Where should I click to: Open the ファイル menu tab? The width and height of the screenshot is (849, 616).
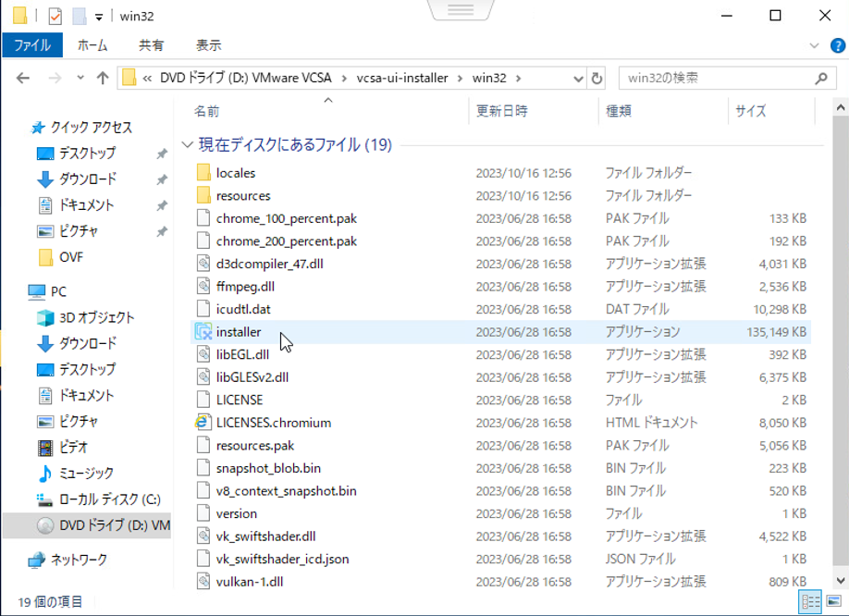tap(32, 44)
